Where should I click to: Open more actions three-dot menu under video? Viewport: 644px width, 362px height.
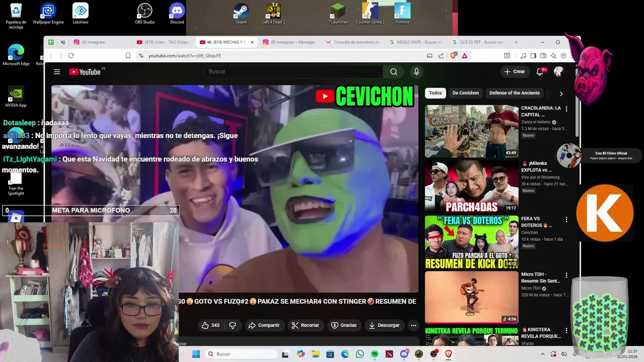(x=414, y=325)
